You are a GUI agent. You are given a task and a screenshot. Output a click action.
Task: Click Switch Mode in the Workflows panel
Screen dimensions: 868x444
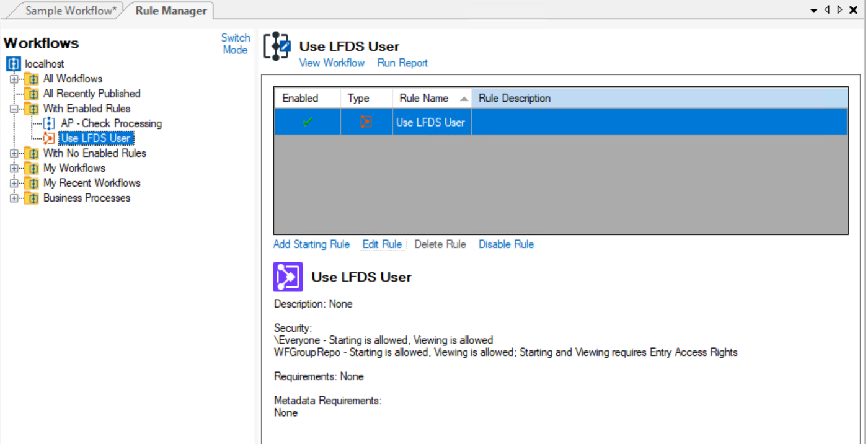click(x=235, y=44)
